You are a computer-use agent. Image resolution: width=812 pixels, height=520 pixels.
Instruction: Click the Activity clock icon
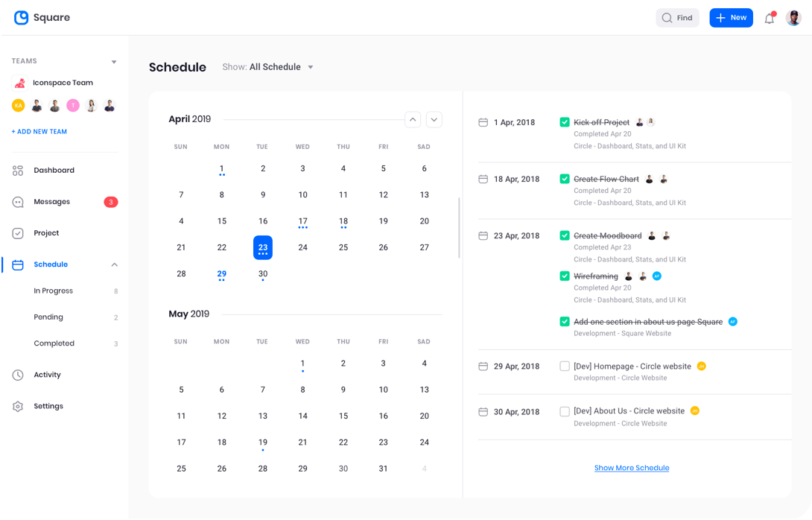click(18, 375)
